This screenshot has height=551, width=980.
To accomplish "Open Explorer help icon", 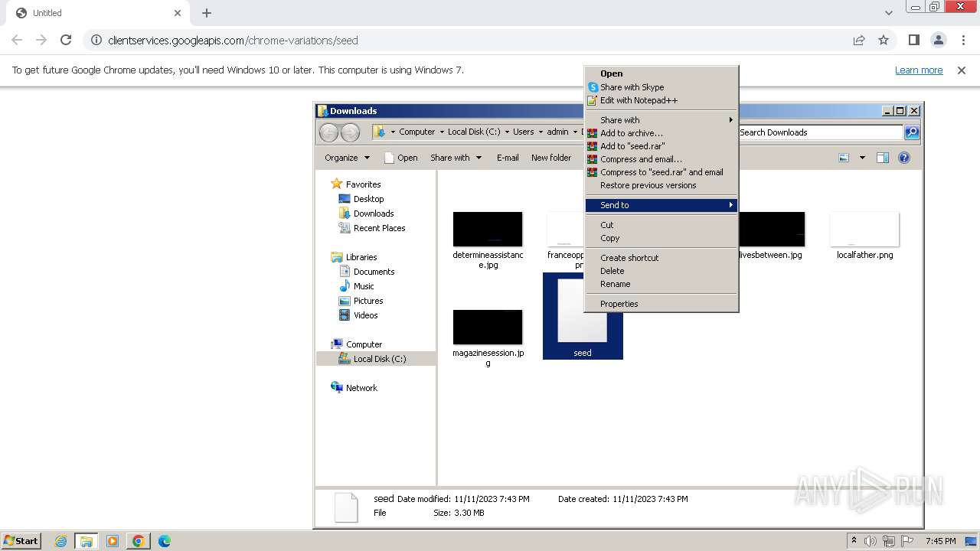I will point(904,158).
